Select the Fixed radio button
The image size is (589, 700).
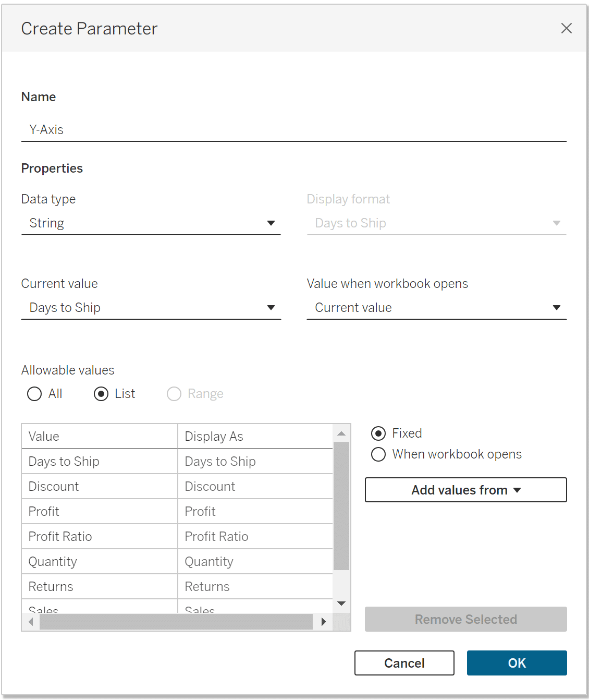coord(378,433)
